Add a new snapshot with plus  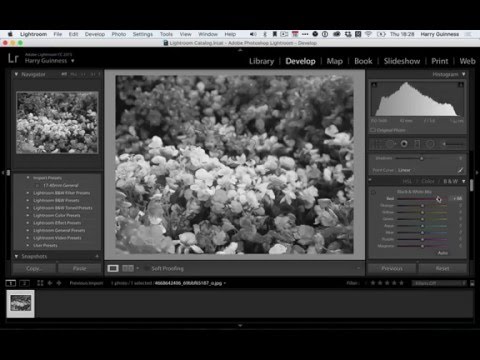point(97,256)
